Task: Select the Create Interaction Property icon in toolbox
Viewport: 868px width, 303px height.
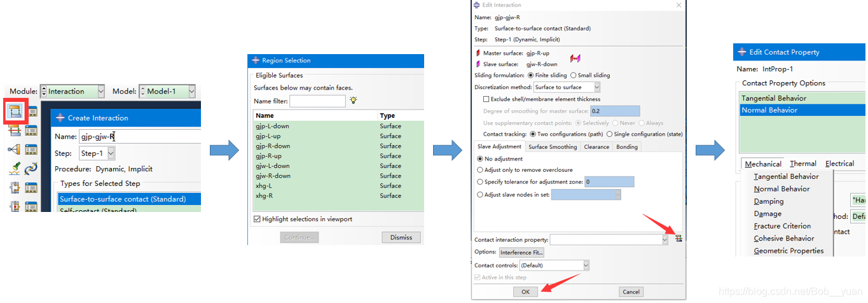Action: point(15,130)
